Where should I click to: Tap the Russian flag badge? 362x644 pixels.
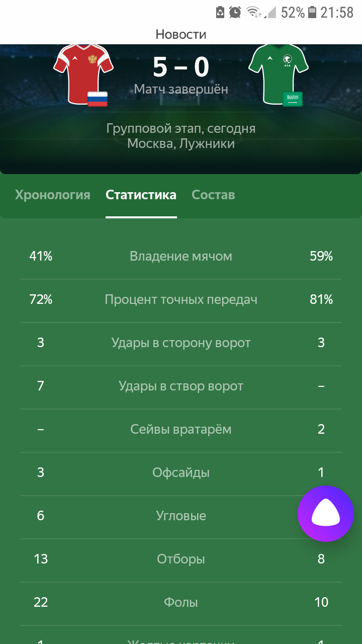pyautogui.click(x=98, y=99)
